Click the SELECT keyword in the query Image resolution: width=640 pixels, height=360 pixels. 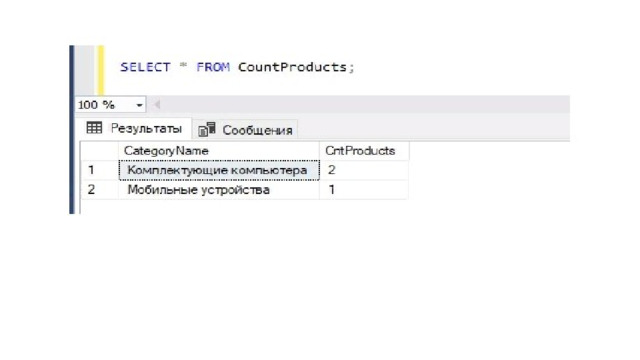click(x=145, y=67)
